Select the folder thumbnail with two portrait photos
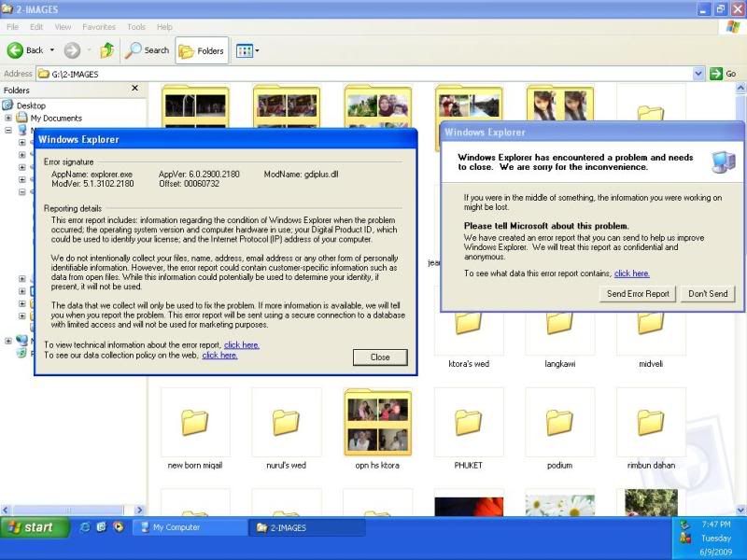The height and width of the screenshot is (560, 747). click(x=560, y=104)
